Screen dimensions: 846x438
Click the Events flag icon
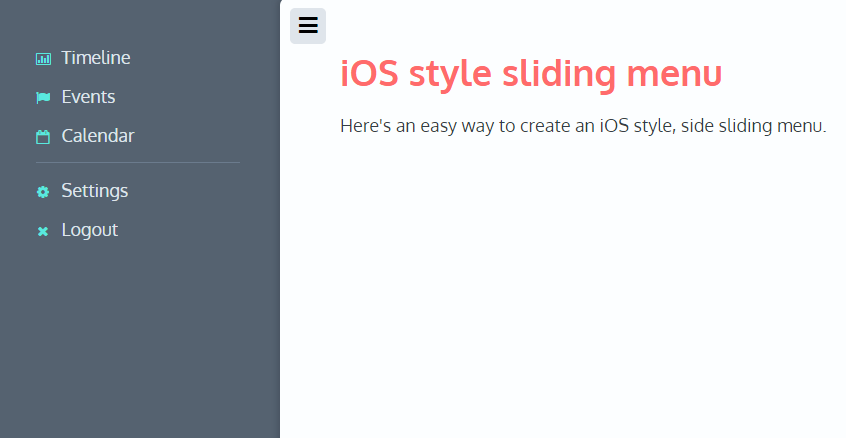(43, 98)
